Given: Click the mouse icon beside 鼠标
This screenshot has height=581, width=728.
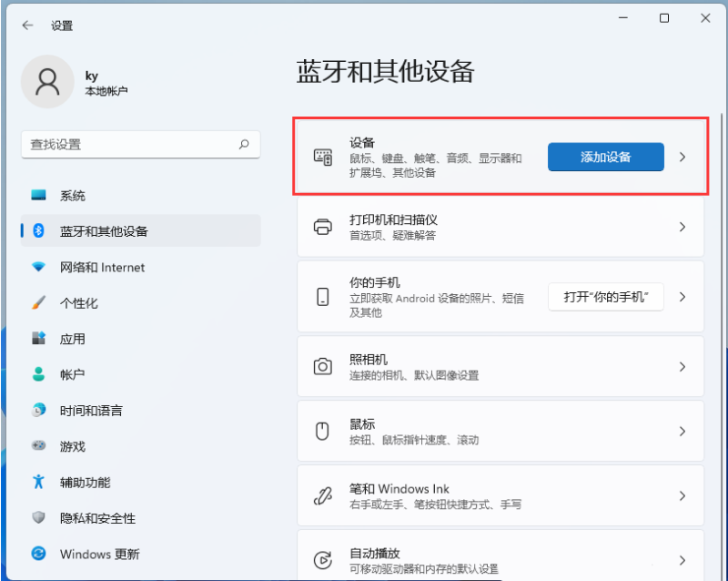Looking at the screenshot, I should 322,432.
